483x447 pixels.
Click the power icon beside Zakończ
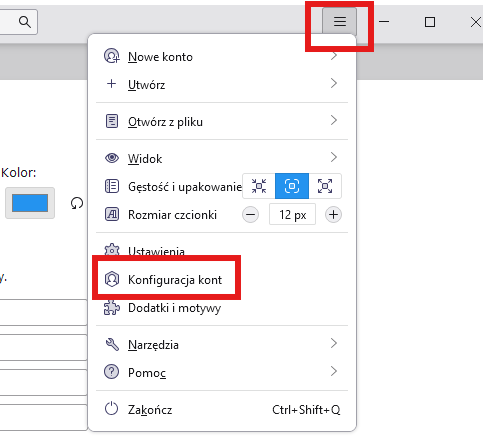[x=111, y=408]
